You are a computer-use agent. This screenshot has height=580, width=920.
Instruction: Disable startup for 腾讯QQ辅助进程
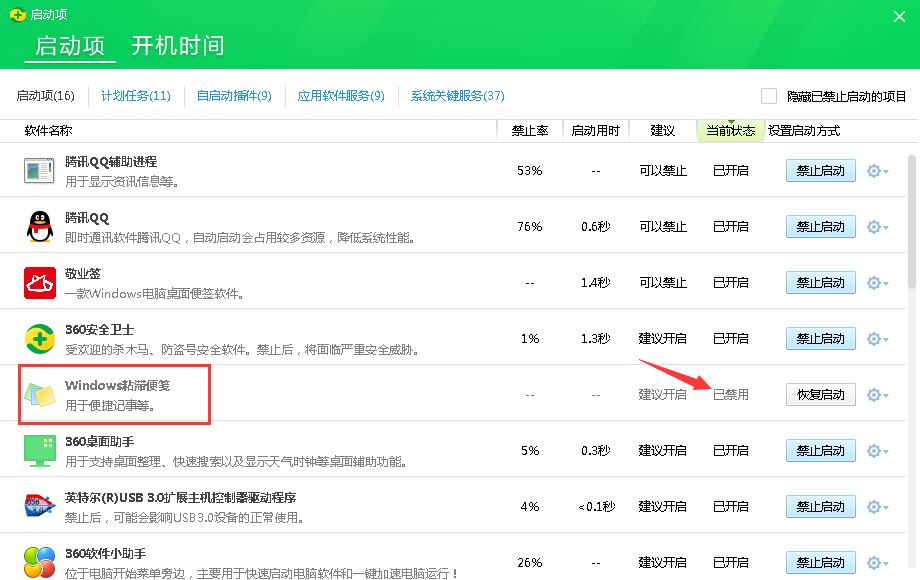click(820, 171)
